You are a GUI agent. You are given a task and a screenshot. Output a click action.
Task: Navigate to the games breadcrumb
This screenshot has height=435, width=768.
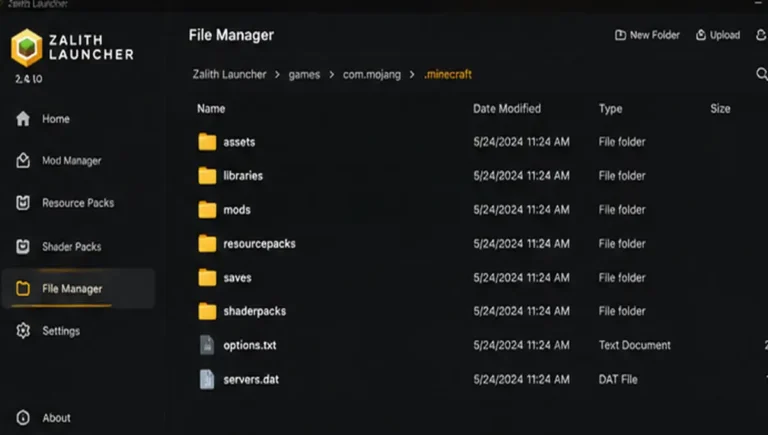[304, 74]
